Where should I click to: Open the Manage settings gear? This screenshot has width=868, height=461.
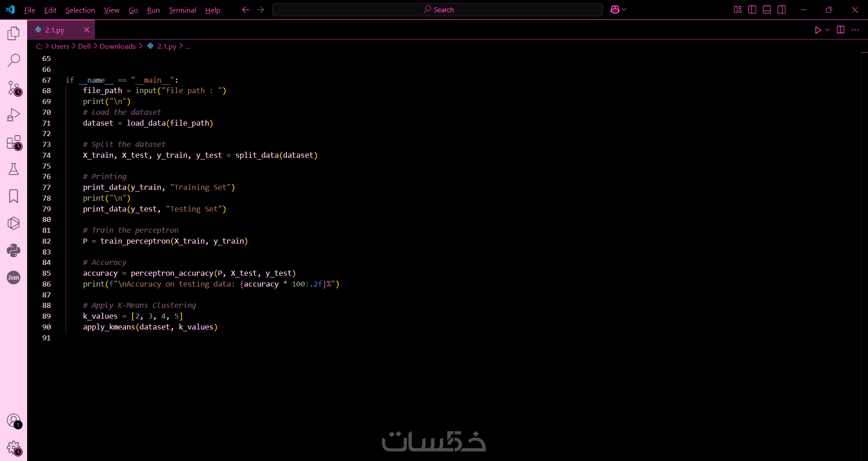tap(14, 448)
